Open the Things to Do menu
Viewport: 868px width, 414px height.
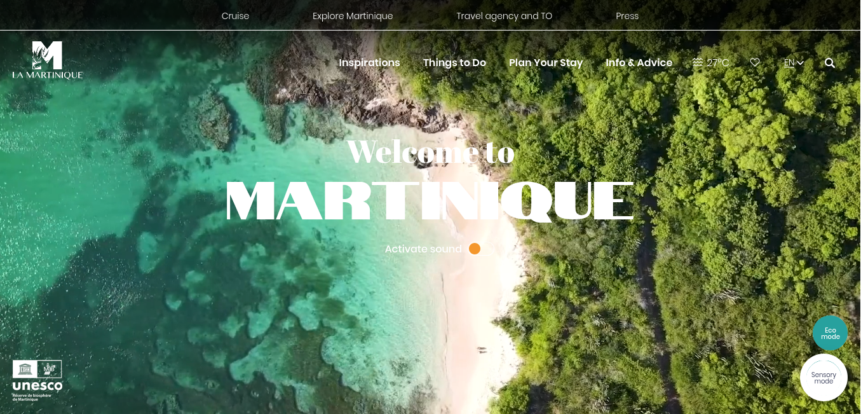click(454, 62)
